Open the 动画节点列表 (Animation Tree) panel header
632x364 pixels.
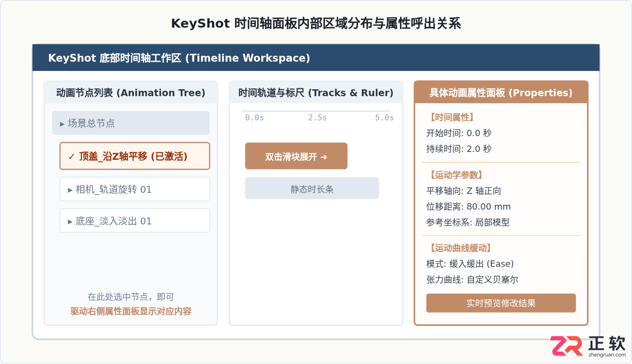[x=131, y=92]
